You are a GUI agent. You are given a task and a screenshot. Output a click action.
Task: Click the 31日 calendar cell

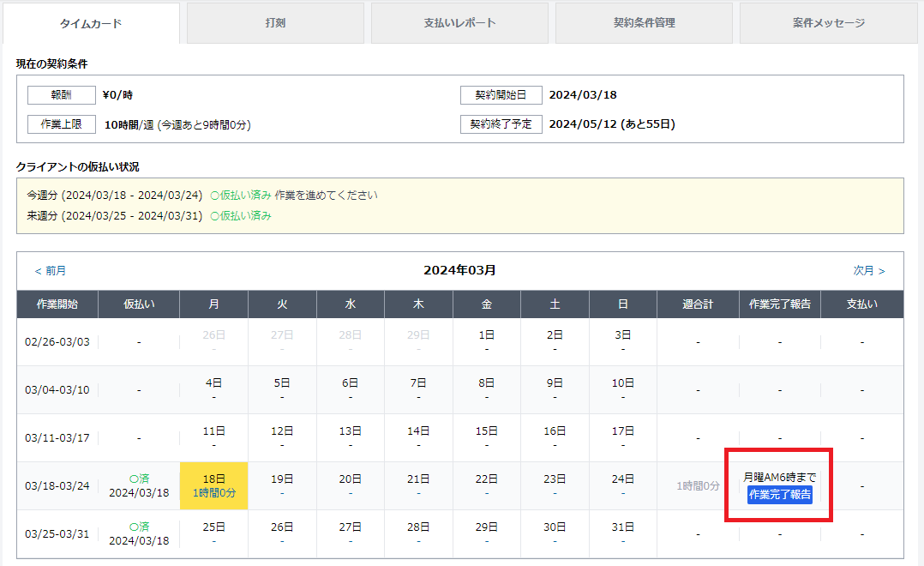click(623, 527)
